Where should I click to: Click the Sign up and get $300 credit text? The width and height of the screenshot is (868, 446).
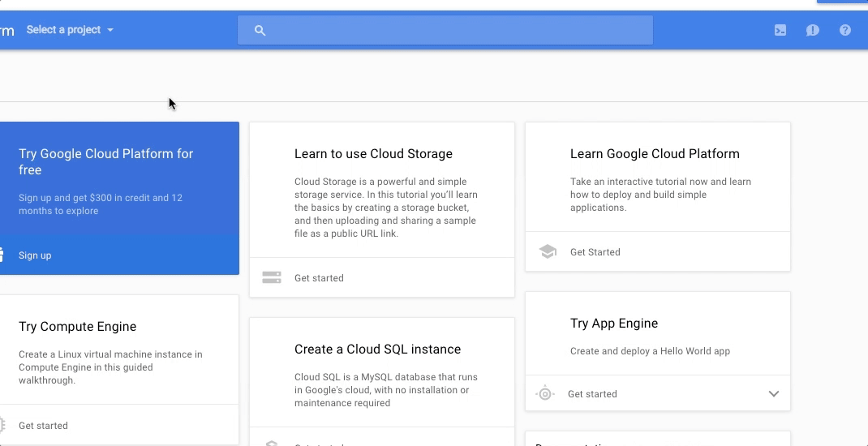pyautogui.click(x=101, y=204)
